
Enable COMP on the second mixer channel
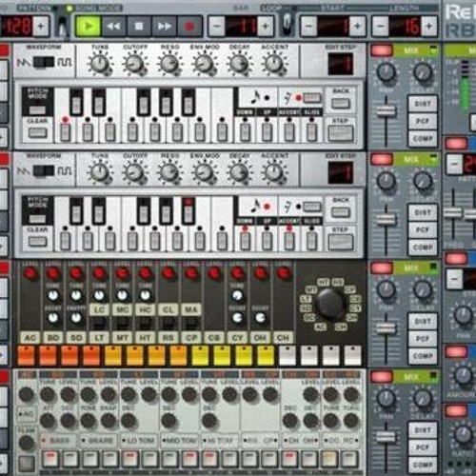pos(423,248)
